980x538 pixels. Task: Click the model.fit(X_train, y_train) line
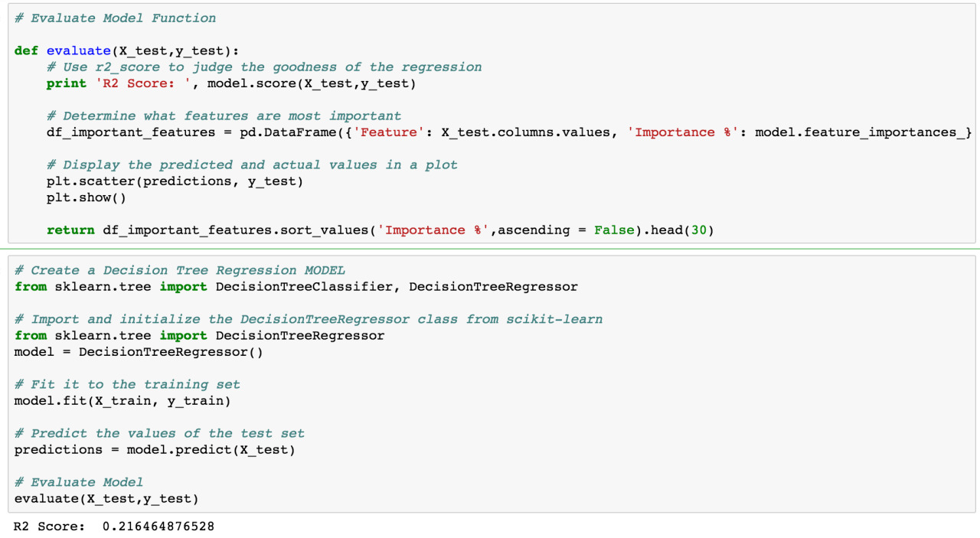coord(122,401)
